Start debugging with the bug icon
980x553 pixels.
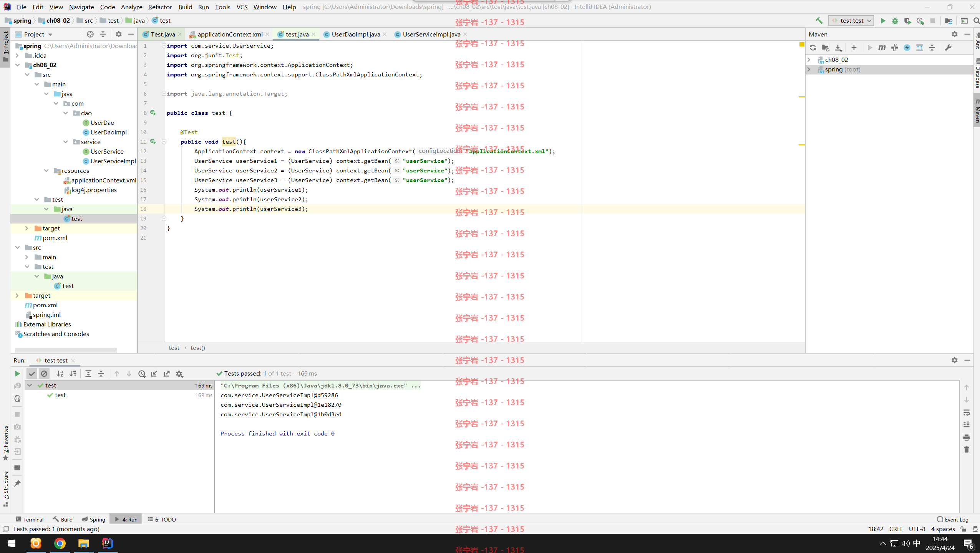point(895,21)
